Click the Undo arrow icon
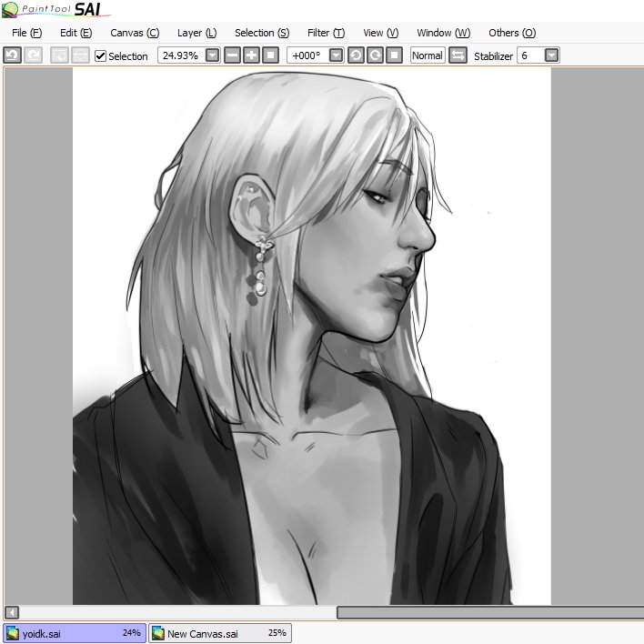Screen dimensions: 644x644 point(13,55)
